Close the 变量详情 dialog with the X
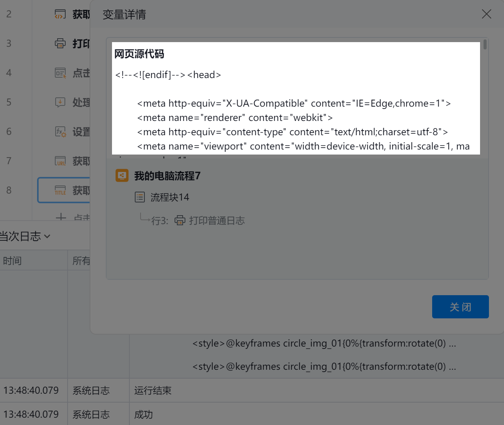This screenshot has height=425, width=504. (x=486, y=14)
